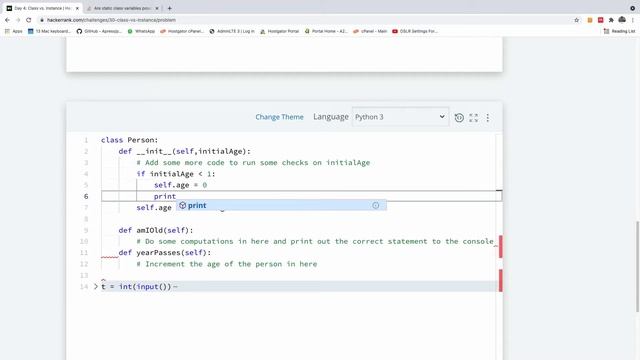The width and height of the screenshot is (640, 360).
Task: Expand the folded code at line 14
Action: point(96,287)
